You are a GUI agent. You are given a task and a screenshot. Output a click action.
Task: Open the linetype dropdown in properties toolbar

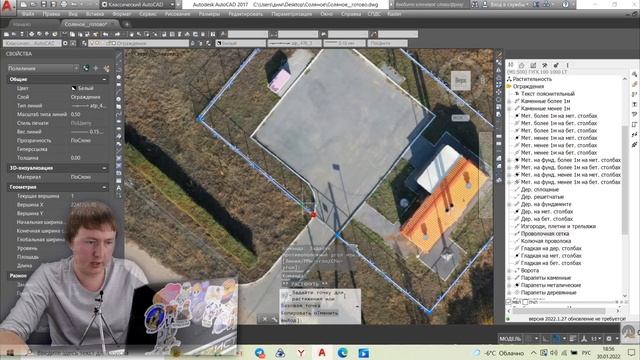[294, 43]
